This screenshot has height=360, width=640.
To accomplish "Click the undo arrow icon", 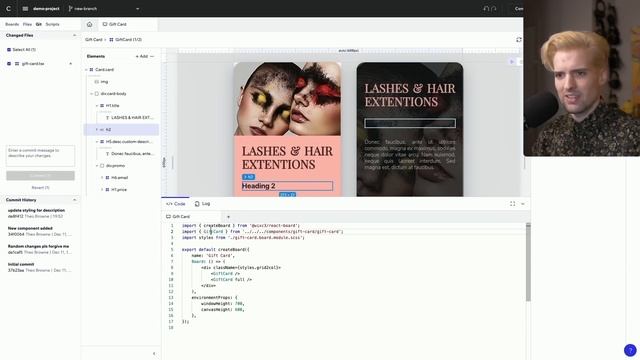I will tap(486, 9).
